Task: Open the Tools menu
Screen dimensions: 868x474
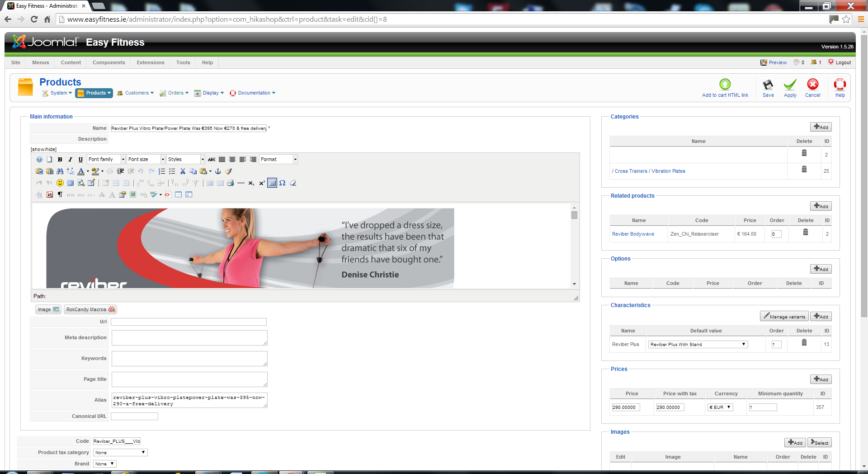Action: click(183, 62)
